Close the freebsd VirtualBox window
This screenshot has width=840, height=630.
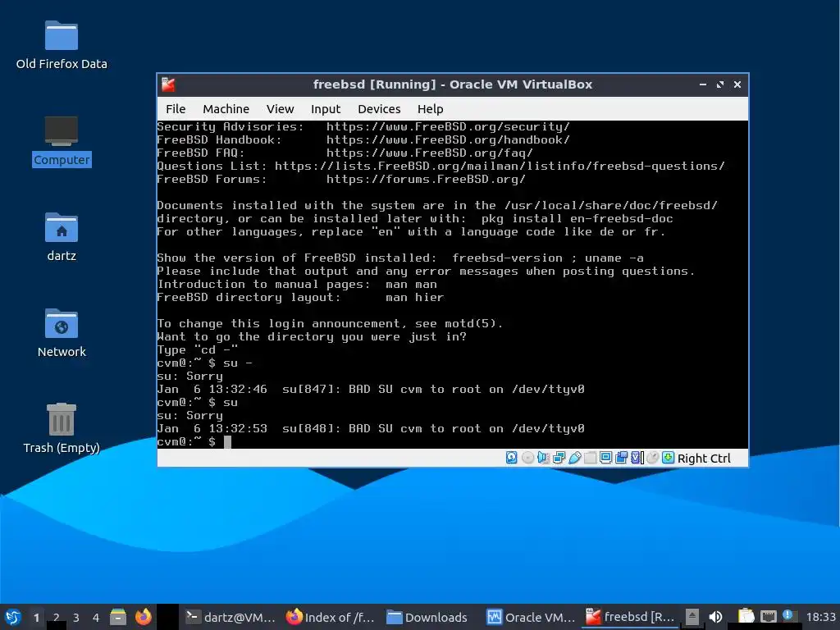coord(737,84)
